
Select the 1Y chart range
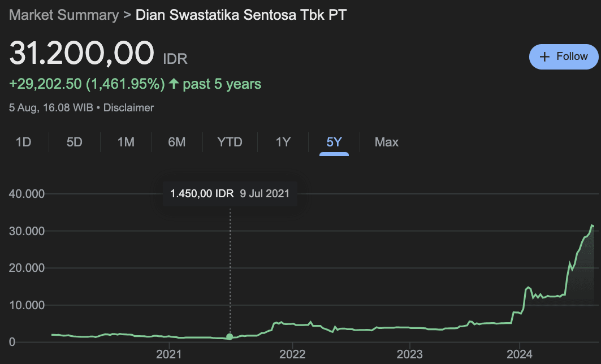(x=282, y=142)
